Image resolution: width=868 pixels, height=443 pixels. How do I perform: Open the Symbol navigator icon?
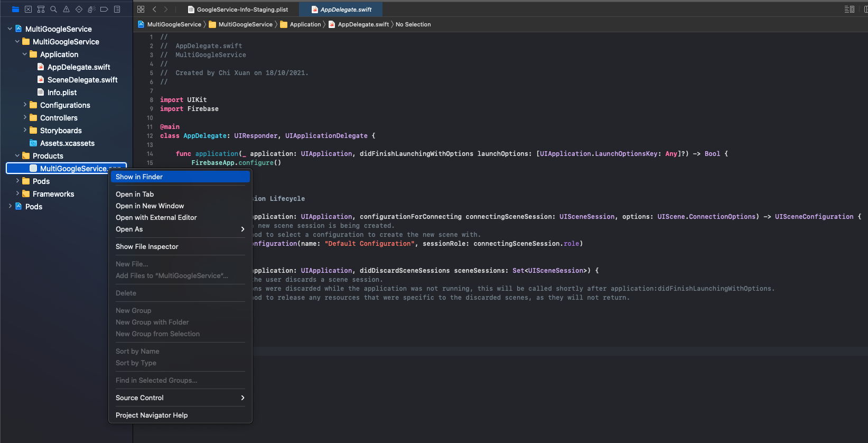41,9
